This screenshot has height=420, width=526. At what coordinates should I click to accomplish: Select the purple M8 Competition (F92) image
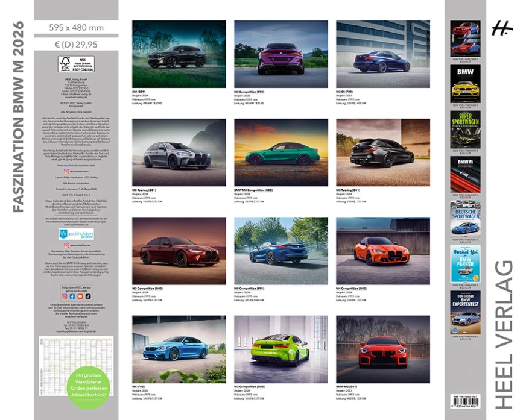coord(281,54)
